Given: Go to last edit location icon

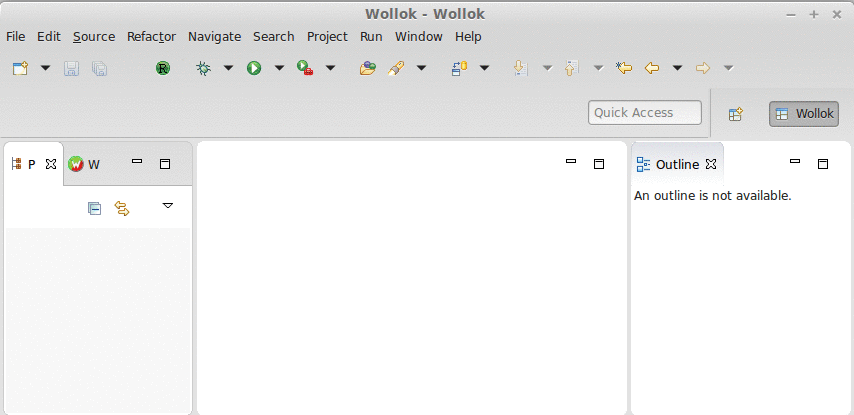Looking at the screenshot, I should 624,68.
